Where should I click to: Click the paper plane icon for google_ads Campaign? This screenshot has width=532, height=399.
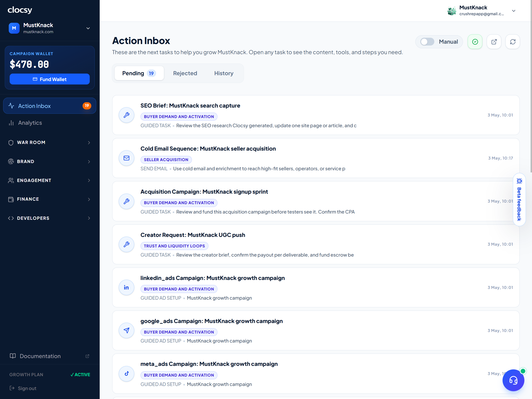coord(126,330)
